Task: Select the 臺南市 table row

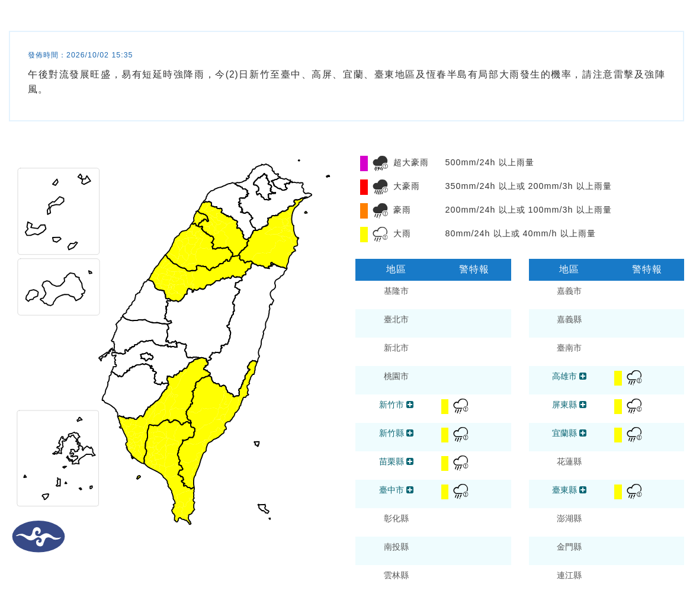Action: pos(607,352)
